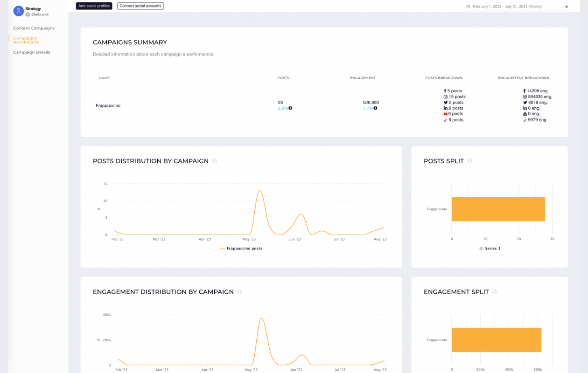This screenshot has width=588, height=373.
Task: Click LinkedIn icon in engagement breakdown
Action: (x=525, y=108)
